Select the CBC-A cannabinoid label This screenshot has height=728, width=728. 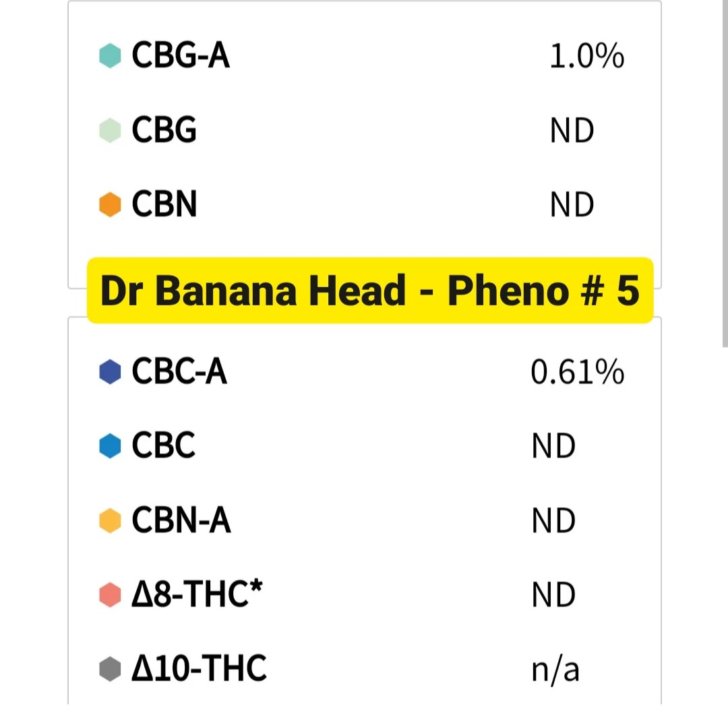pyautogui.click(x=179, y=371)
